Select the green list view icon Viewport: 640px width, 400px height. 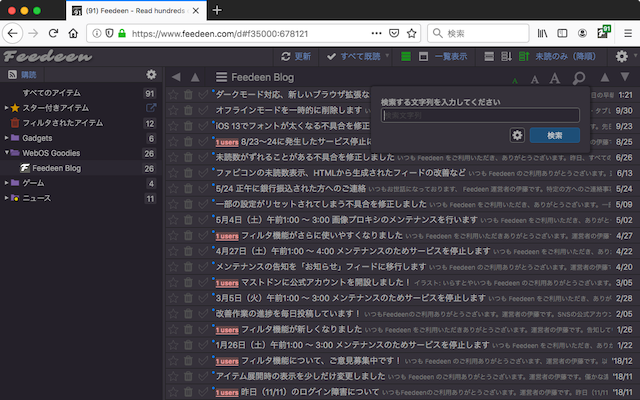tap(406, 56)
